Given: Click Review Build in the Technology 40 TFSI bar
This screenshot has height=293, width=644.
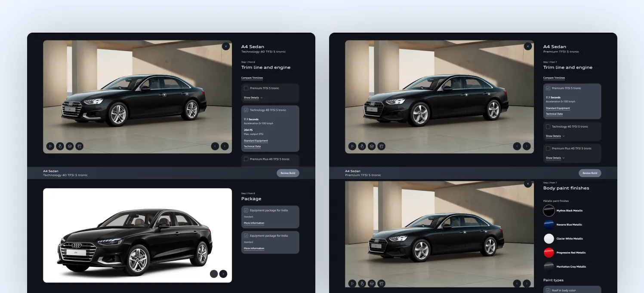Looking at the screenshot, I should click(288, 173).
